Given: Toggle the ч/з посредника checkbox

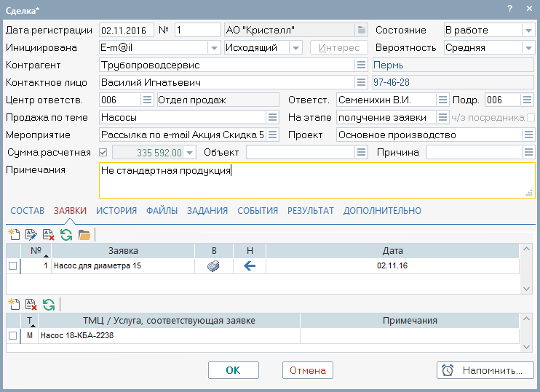Looking at the screenshot, I should click(531, 118).
